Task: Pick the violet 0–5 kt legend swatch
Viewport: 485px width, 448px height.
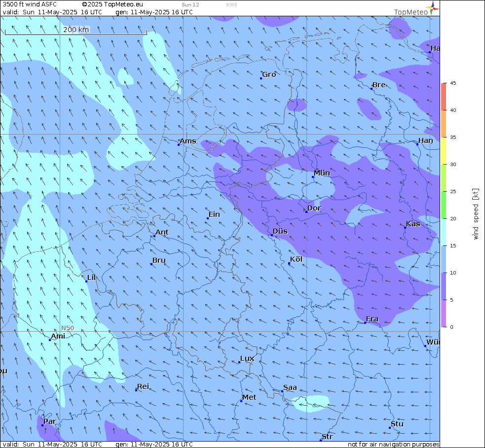Action: pos(444,313)
